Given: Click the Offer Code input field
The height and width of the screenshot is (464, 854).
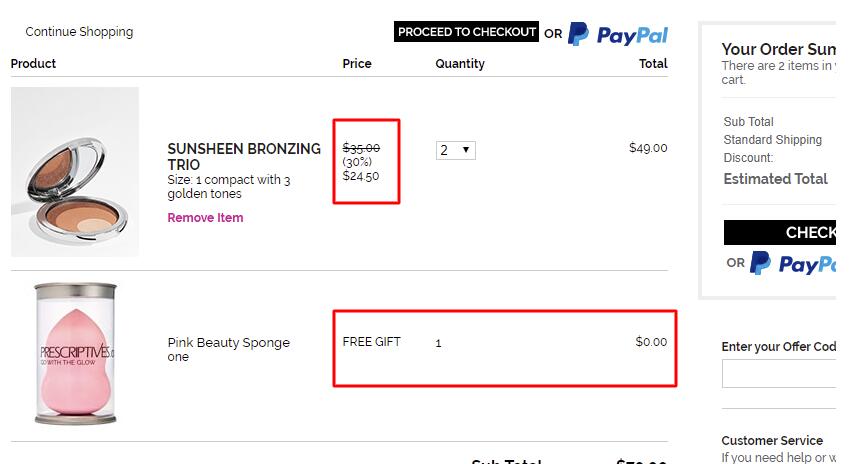Looking at the screenshot, I should [779, 374].
